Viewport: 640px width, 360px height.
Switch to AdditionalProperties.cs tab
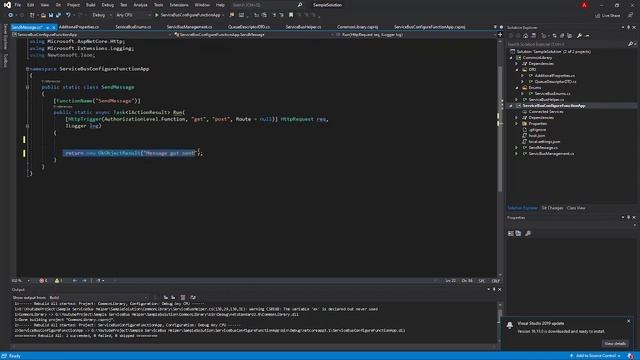pyautogui.click(x=79, y=27)
